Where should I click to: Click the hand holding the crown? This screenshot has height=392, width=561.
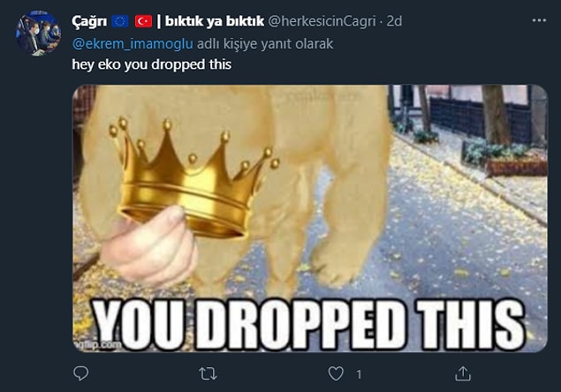pos(149,245)
